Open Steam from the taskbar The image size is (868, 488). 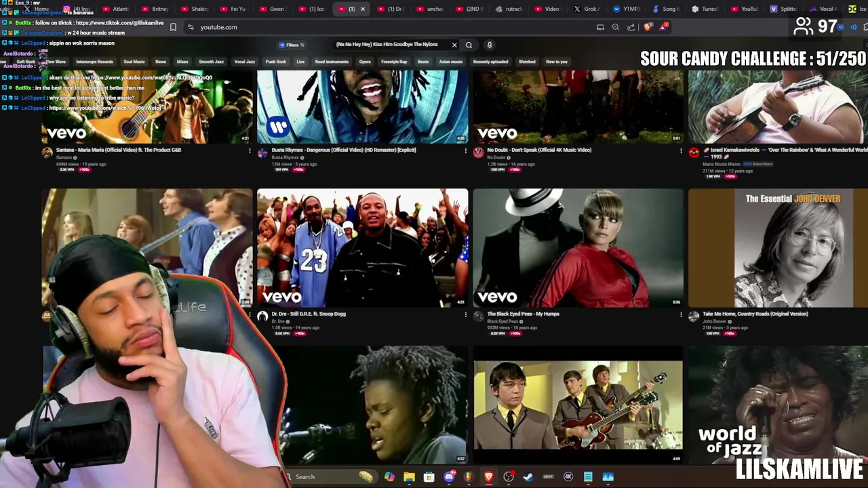tap(528, 476)
